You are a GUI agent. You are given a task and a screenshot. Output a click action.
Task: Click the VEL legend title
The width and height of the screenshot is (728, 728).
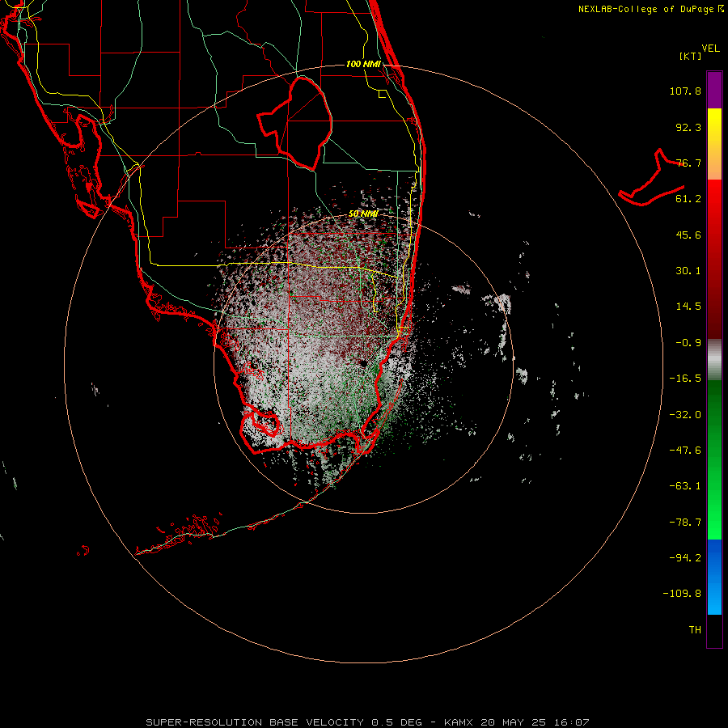tap(710, 49)
